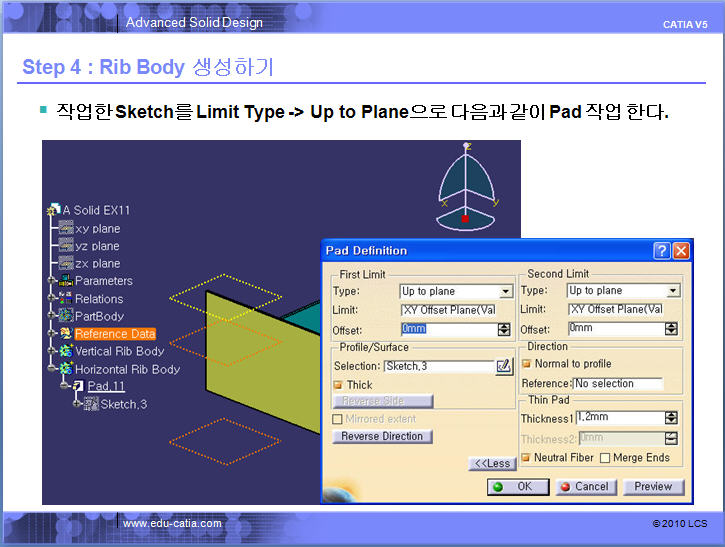Open the Second Limit Type dropdown
This screenshot has height=547, width=725.
pos(673,291)
